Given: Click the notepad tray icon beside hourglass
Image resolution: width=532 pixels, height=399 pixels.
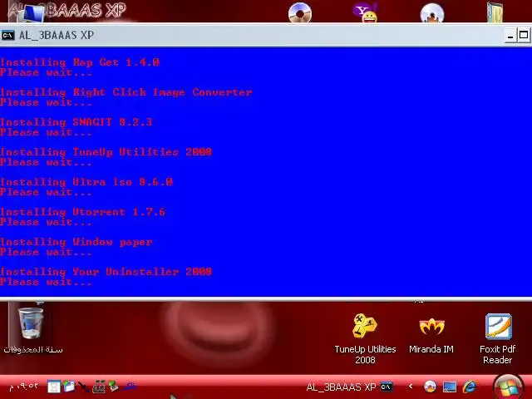Looking at the screenshot, I should click(x=68, y=386).
